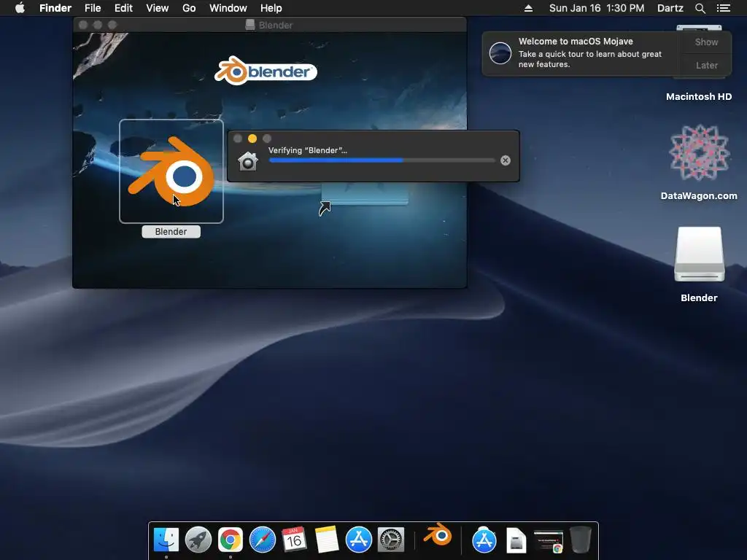Launch Google Chrome from the Dock

coord(230,540)
